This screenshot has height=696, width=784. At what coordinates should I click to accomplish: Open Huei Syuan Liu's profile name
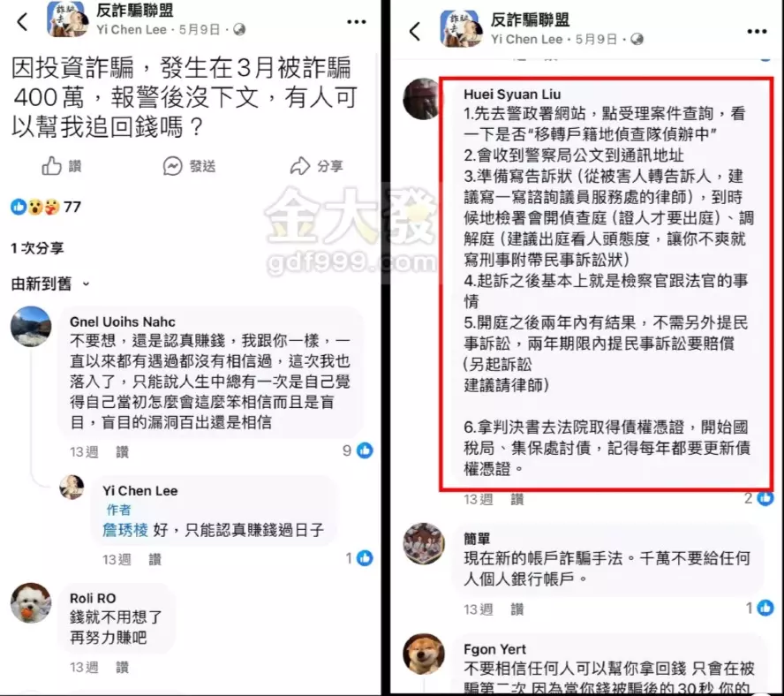pyautogui.click(x=512, y=95)
